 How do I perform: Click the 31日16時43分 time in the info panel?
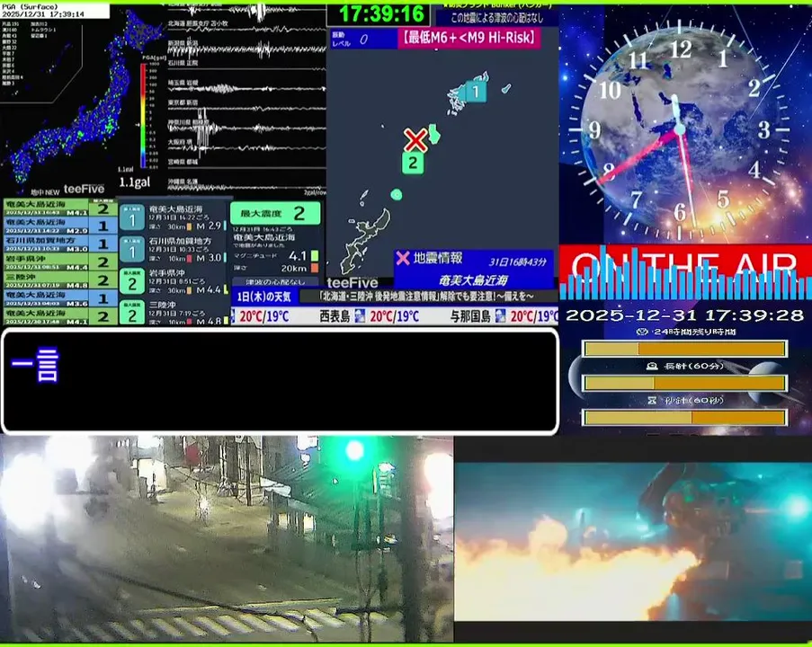(518, 261)
